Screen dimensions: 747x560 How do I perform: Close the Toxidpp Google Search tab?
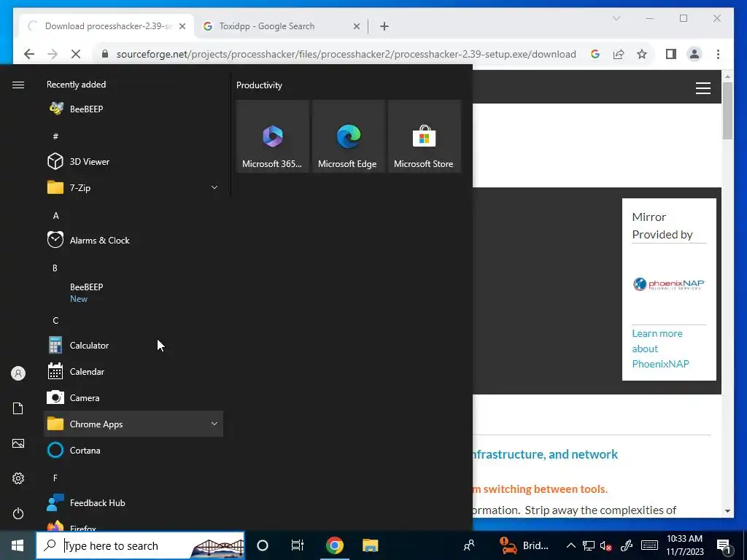356,27
